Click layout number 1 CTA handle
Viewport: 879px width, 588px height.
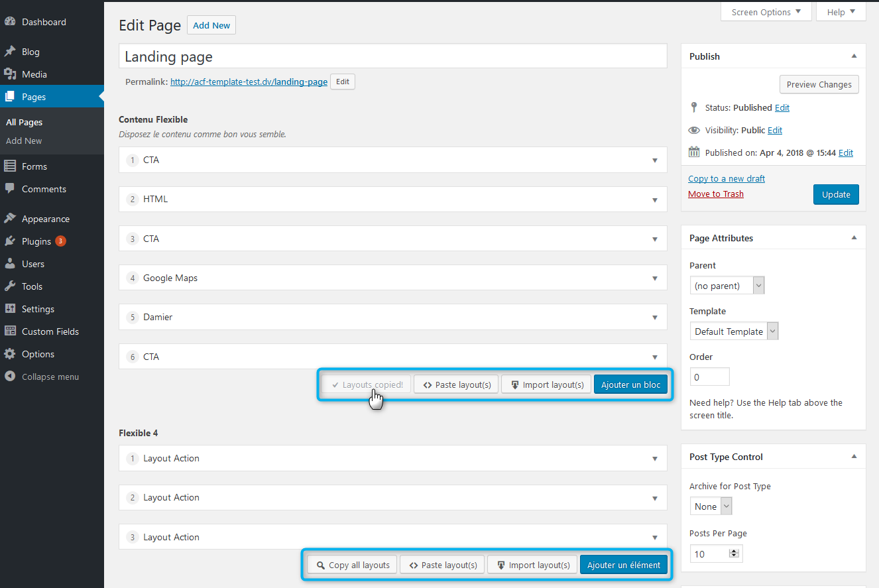(133, 160)
